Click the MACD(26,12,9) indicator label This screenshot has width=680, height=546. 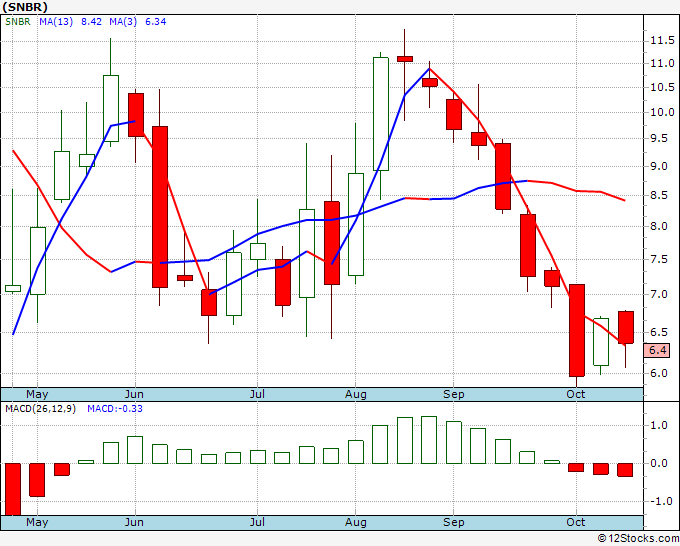pyautogui.click(x=40, y=409)
